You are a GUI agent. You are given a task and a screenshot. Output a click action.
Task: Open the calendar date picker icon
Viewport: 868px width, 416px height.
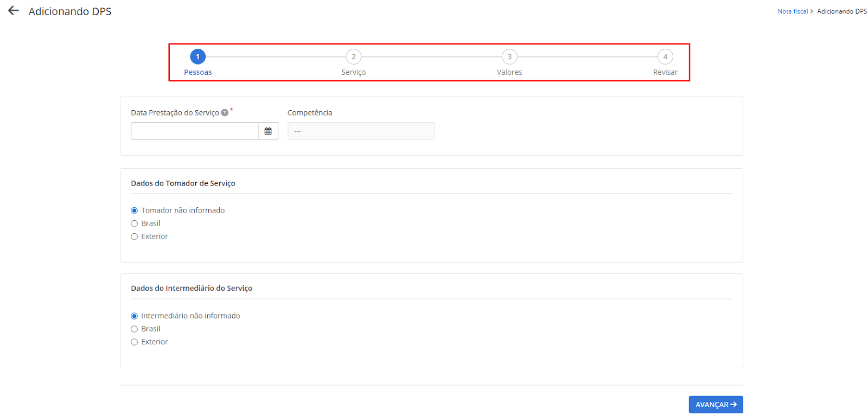tap(268, 131)
